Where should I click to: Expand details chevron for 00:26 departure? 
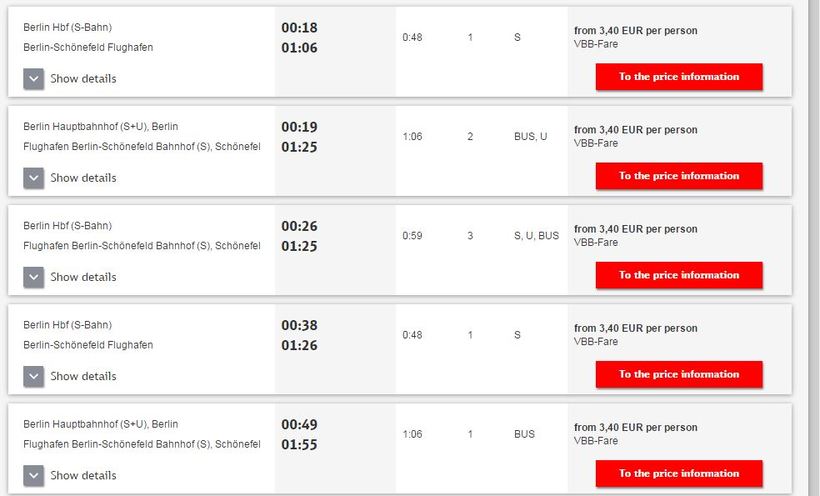pyautogui.click(x=33, y=277)
